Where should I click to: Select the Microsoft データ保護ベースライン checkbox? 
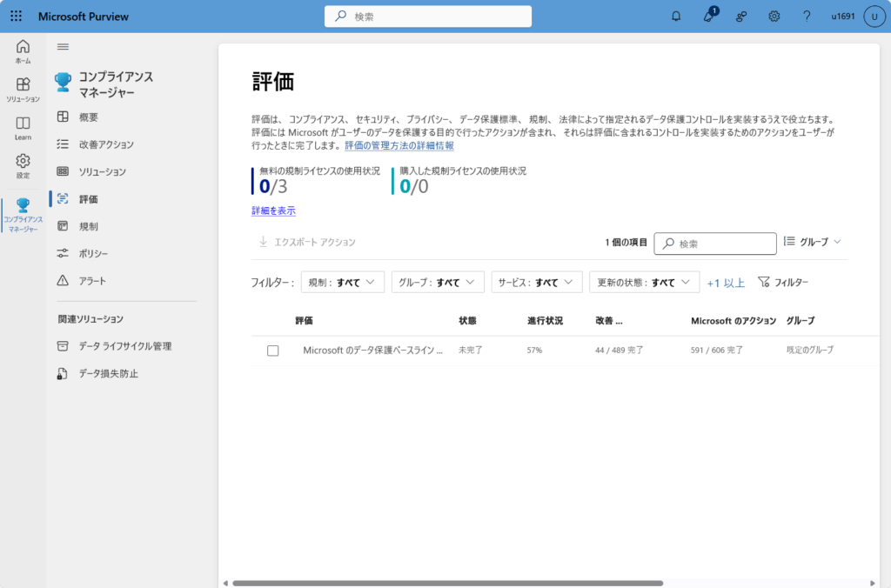tap(273, 351)
